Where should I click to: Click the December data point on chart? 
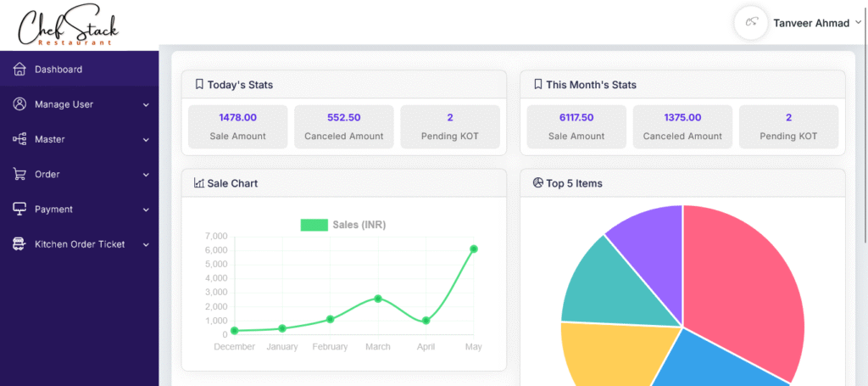(234, 331)
